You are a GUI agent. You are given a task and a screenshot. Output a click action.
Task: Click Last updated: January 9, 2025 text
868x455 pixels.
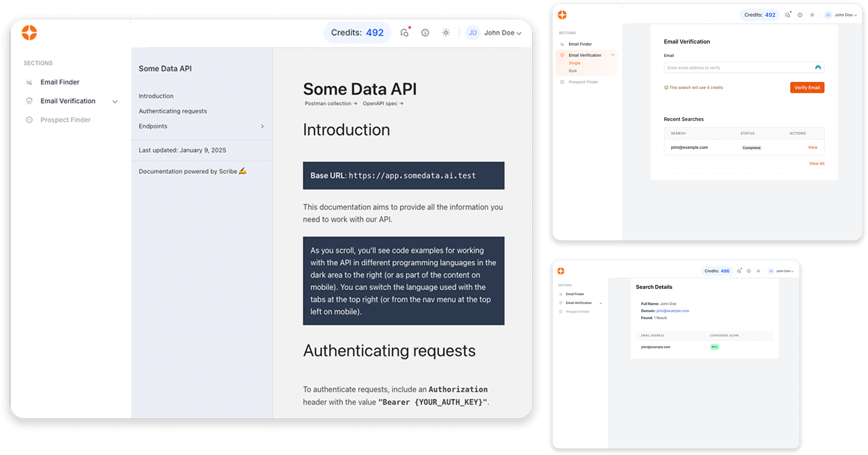182,150
